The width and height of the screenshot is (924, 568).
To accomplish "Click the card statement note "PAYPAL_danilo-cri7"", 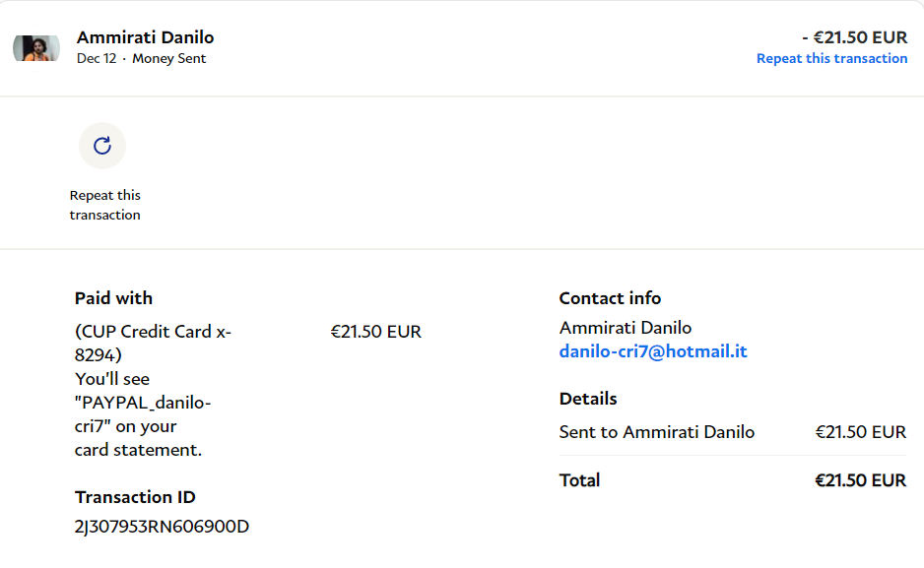I will 143,413.
